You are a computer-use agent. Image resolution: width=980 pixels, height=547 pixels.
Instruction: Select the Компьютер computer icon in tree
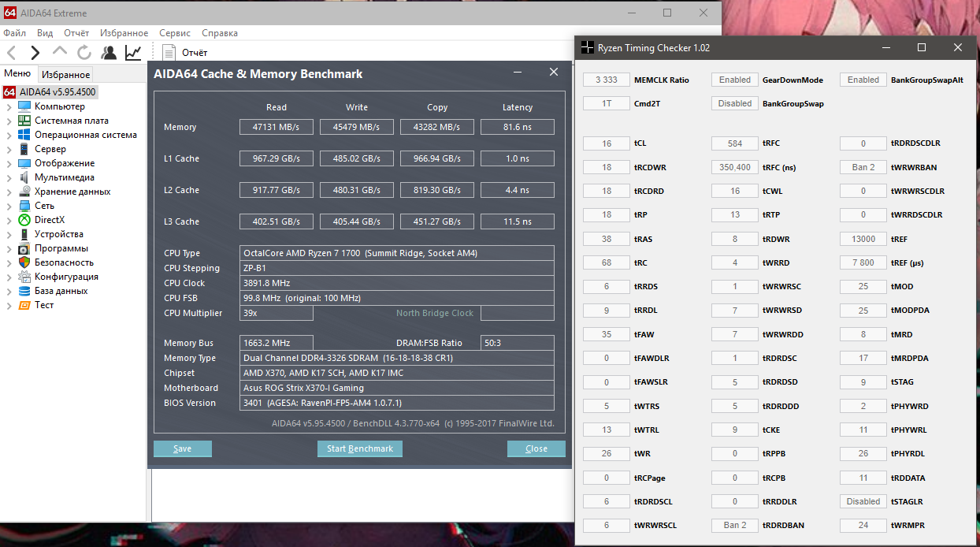pos(24,106)
